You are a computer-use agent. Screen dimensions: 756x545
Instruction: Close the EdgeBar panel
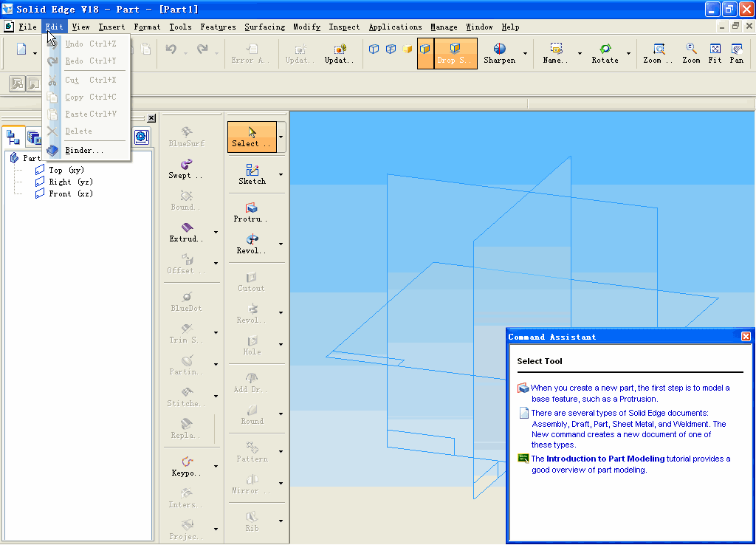[151, 117]
